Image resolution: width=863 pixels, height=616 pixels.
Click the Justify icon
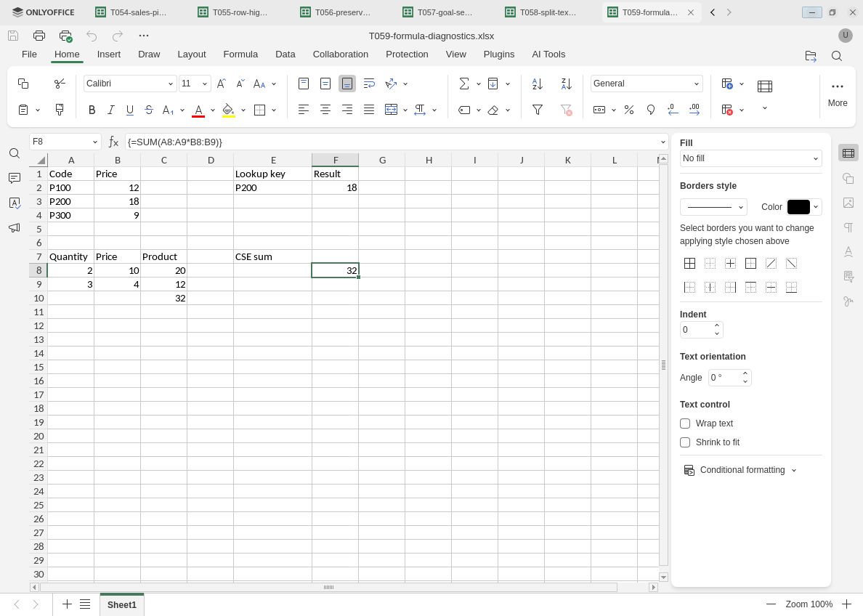point(369,110)
